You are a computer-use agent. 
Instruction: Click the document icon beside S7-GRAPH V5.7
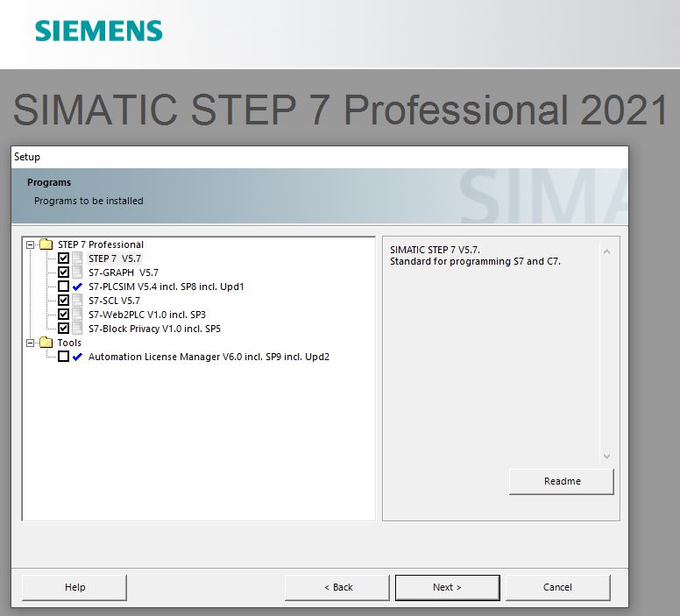coord(77,273)
